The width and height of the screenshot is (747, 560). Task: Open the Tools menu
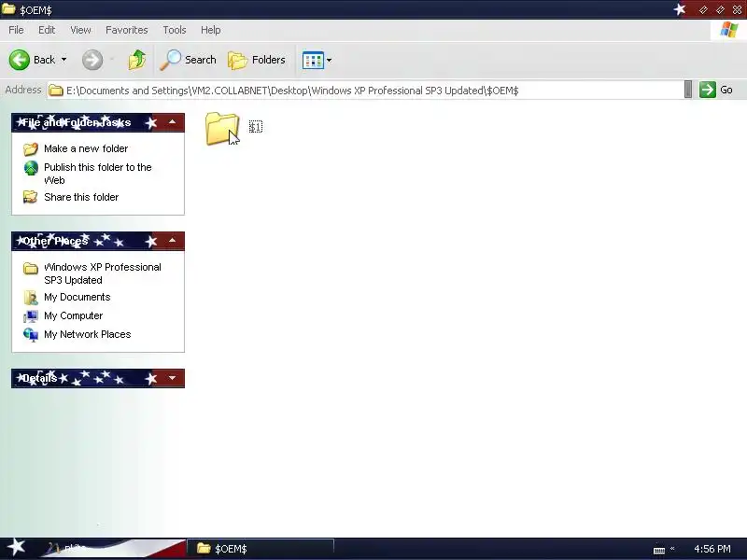175,30
